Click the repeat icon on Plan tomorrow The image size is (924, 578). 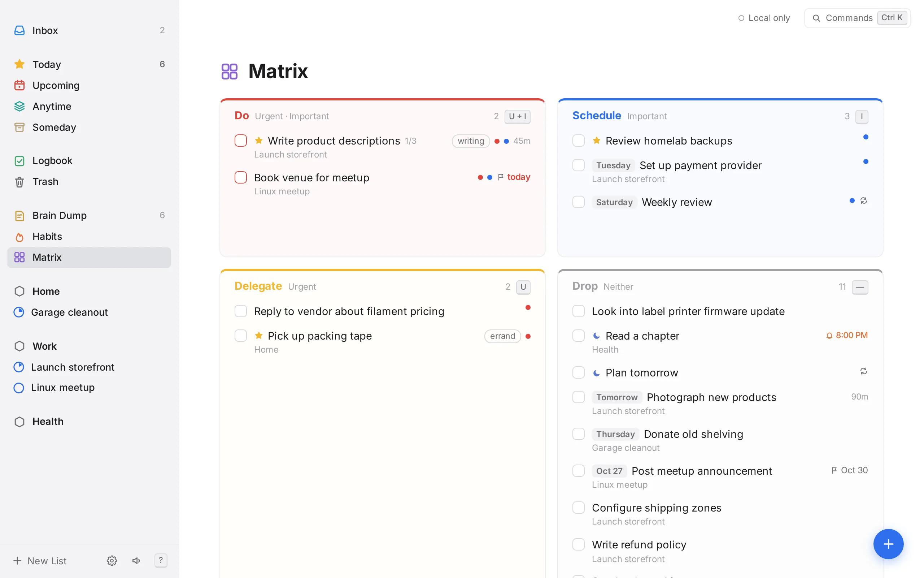tap(864, 371)
